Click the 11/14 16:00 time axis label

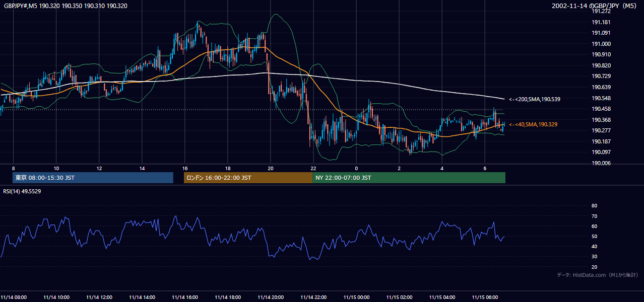[x=185, y=297]
